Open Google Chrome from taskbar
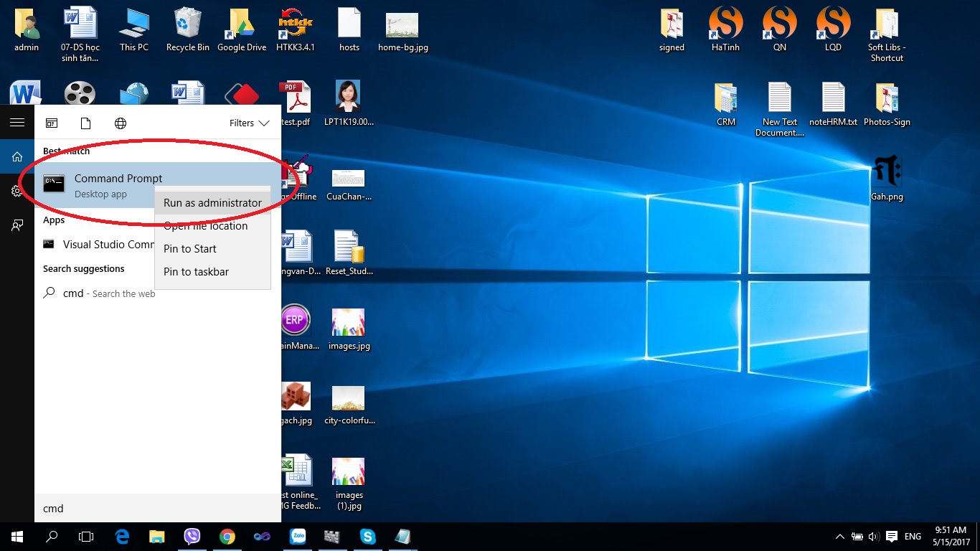Image resolution: width=980 pixels, height=551 pixels. 227,537
